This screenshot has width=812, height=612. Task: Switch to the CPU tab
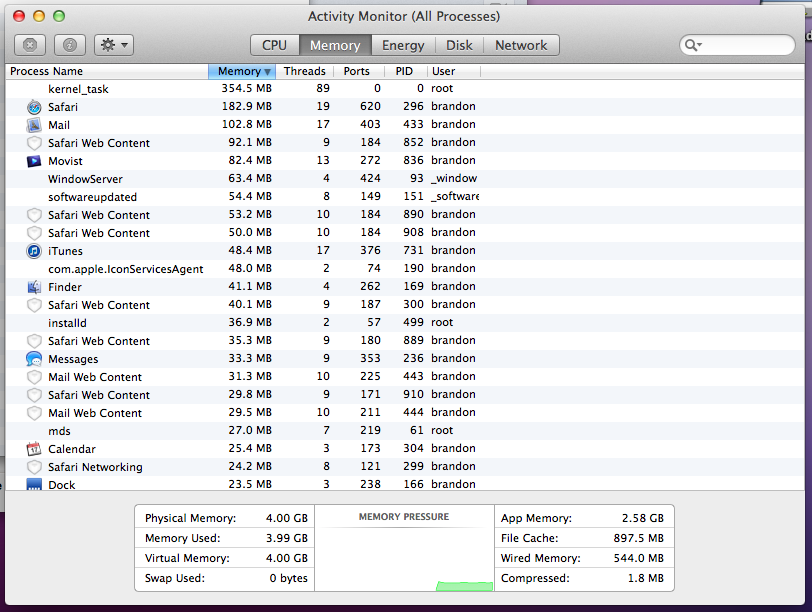click(x=274, y=46)
